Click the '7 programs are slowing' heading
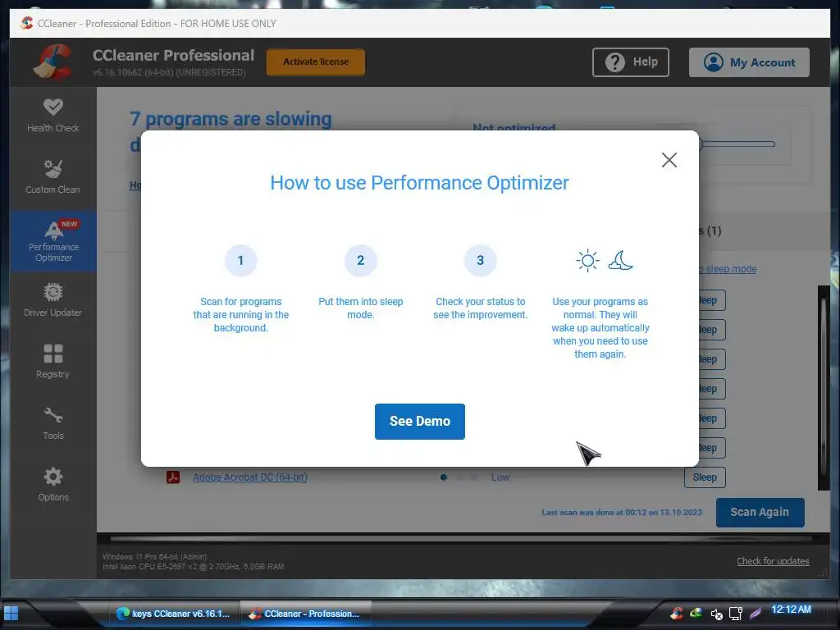Screen dimensions: 840x630 (x=231, y=120)
